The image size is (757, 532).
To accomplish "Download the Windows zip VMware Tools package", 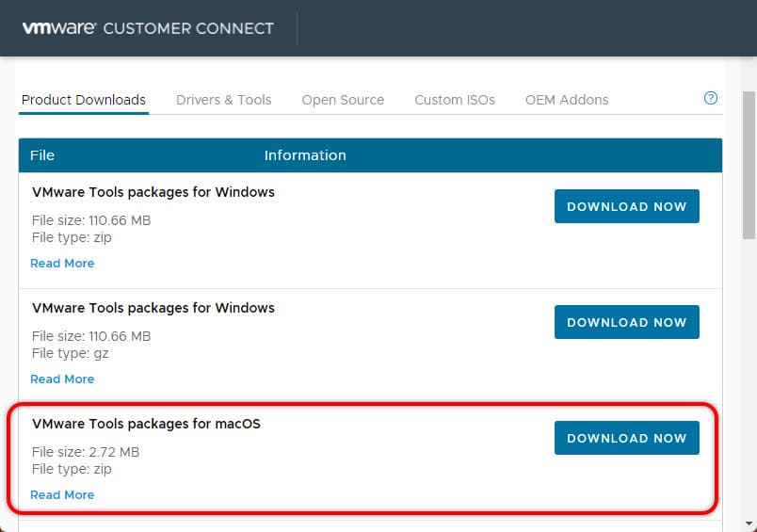I will (627, 206).
